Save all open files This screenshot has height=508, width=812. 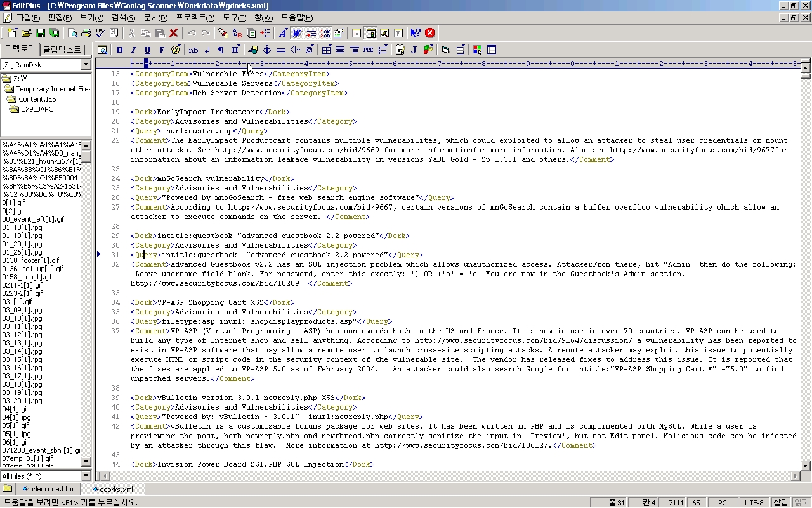[x=54, y=33]
